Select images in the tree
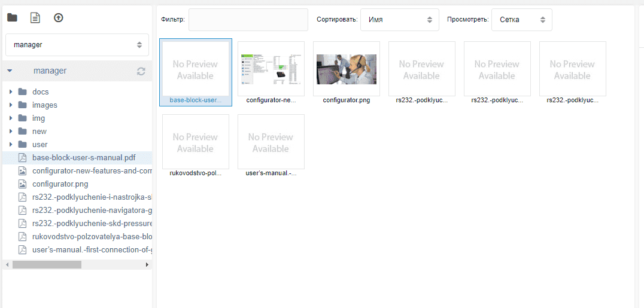The height and width of the screenshot is (308, 644). point(45,105)
